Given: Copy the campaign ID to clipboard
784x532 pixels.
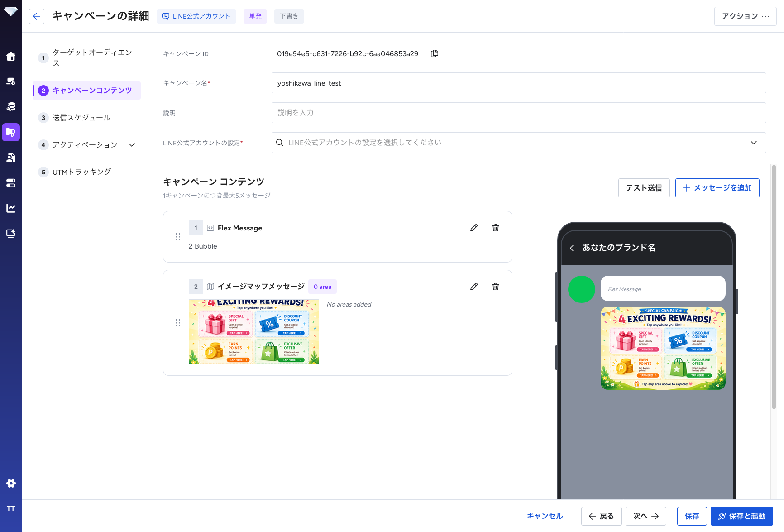Looking at the screenshot, I should click(x=435, y=53).
